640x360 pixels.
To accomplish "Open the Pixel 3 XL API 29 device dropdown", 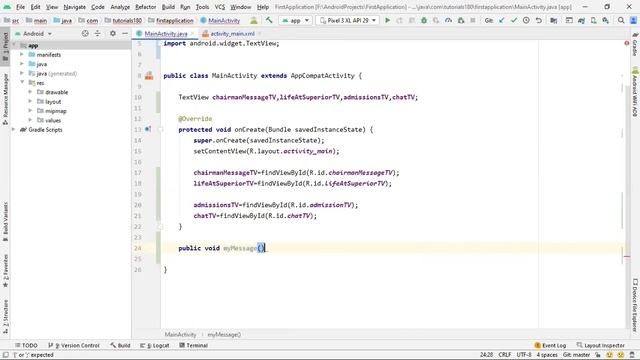I will click(347, 20).
